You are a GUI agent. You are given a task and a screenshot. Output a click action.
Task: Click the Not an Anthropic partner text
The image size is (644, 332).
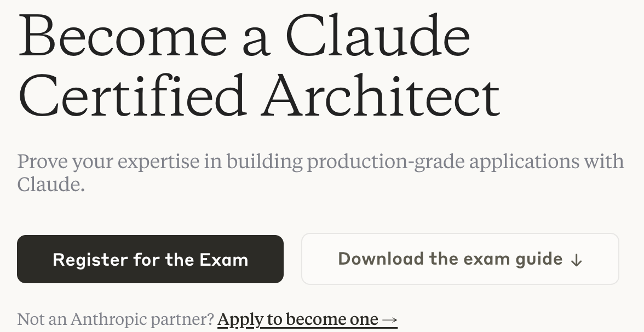(116, 319)
